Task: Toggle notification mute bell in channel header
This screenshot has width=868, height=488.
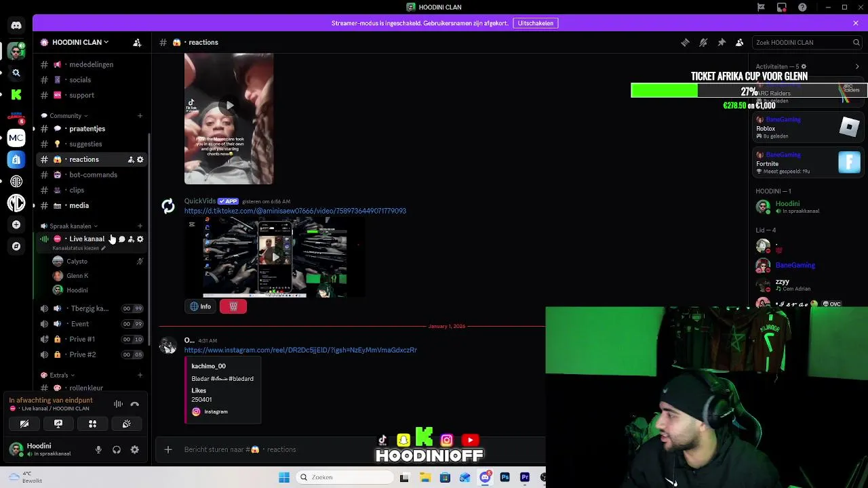Action: [x=703, y=42]
